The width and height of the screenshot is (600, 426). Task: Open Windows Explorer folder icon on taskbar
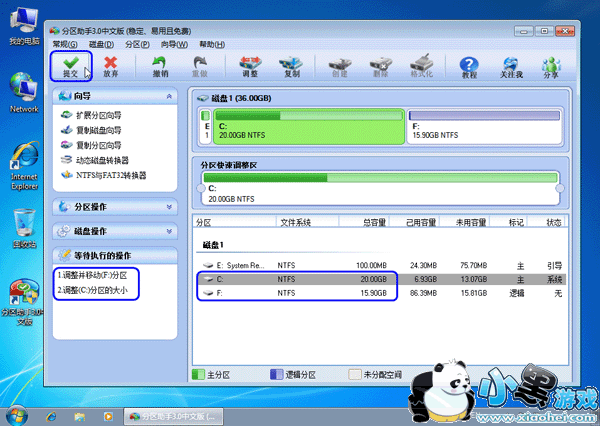click(80, 416)
